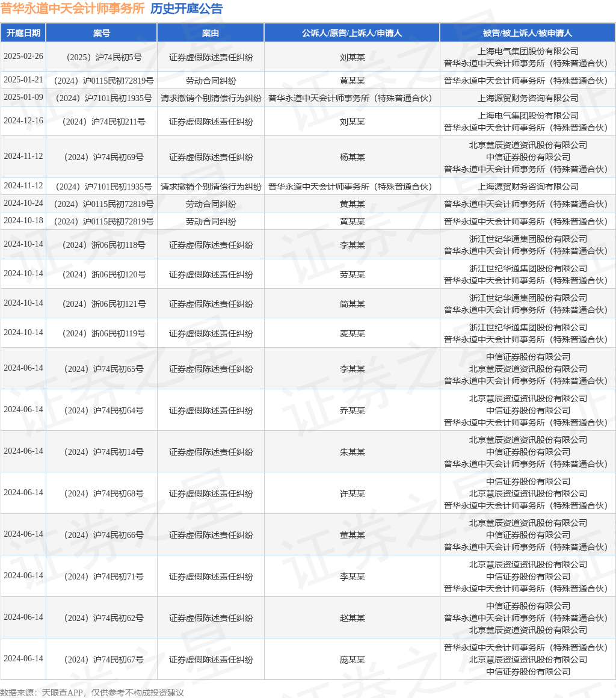
Task: Click plaintiff 朱某某
Action: point(352,452)
